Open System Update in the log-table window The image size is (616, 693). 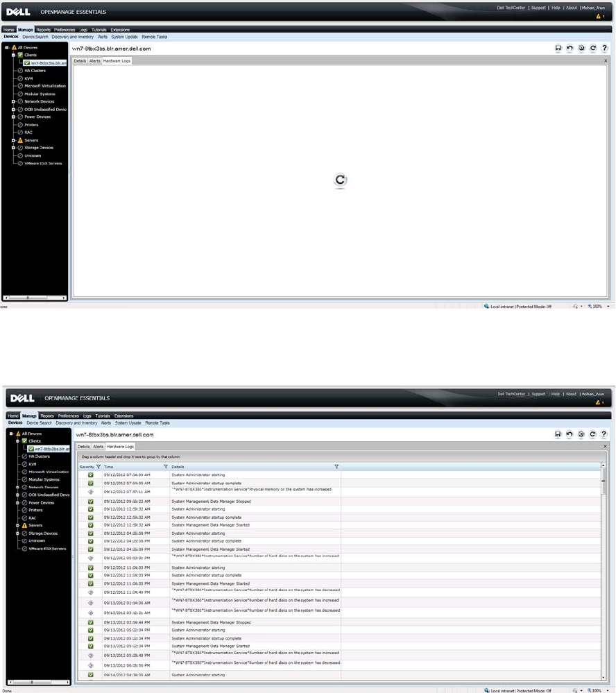(128, 423)
